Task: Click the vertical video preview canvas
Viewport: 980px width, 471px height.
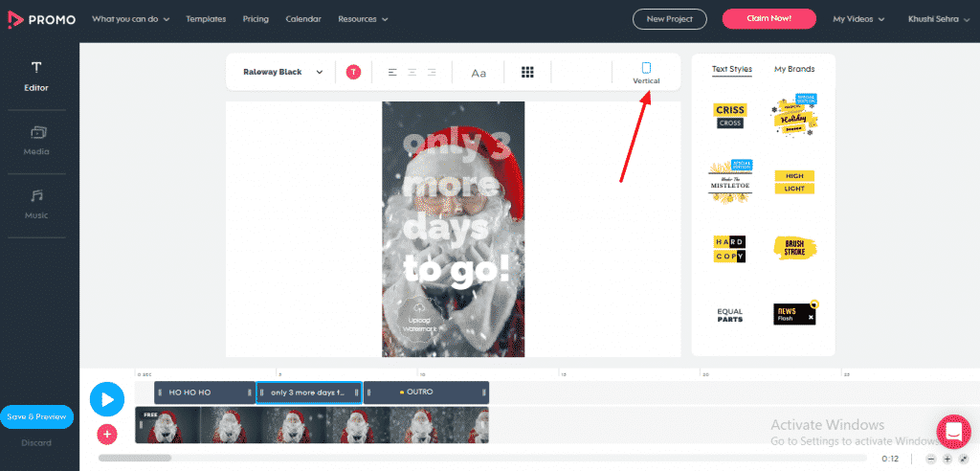Action: click(453, 230)
